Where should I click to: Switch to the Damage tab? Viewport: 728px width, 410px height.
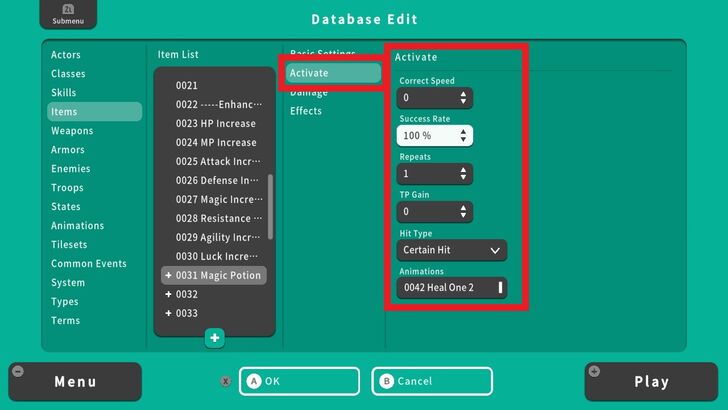pyautogui.click(x=308, y=92)
